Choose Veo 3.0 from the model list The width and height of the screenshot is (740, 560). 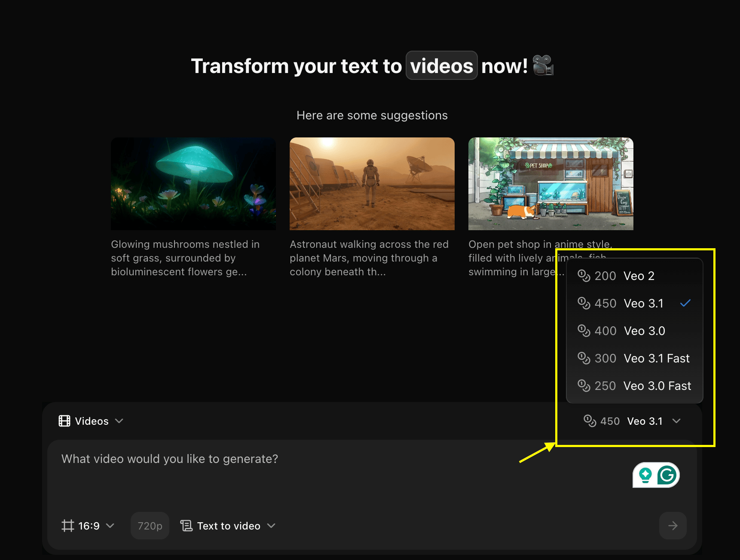634,331
